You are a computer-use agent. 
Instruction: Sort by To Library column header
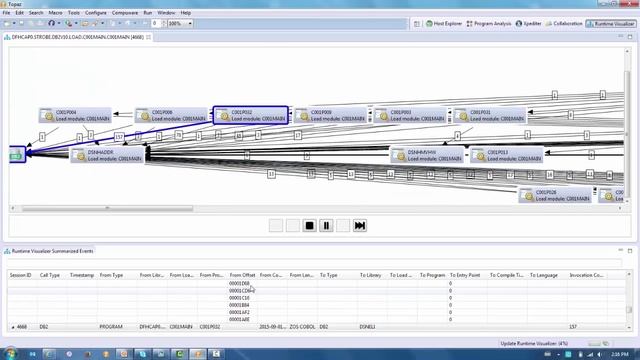pos(370,275)
